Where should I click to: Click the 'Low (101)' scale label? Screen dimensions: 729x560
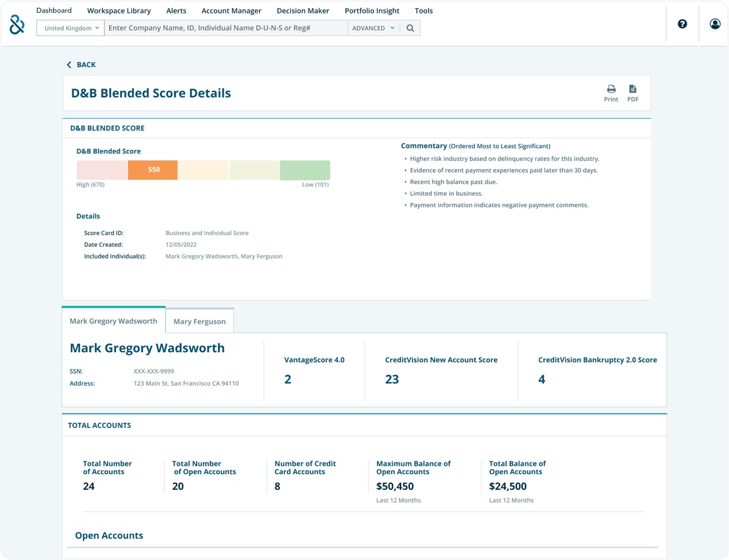tap(315, 184)
